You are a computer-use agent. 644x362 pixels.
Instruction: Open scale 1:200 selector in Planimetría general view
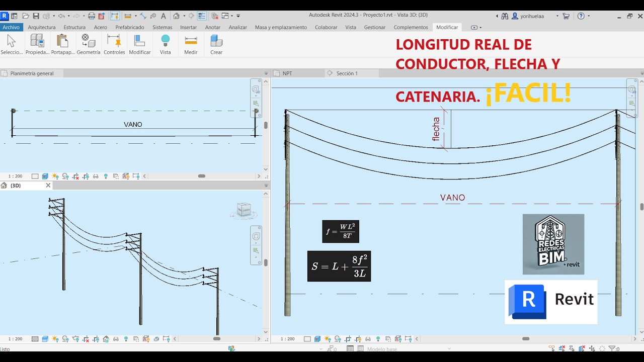coord(15,176)
